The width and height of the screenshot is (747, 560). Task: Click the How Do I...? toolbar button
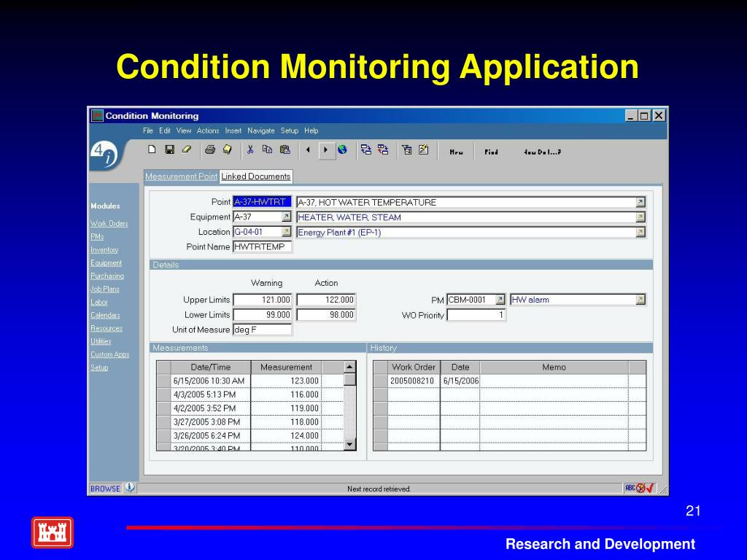542,152
